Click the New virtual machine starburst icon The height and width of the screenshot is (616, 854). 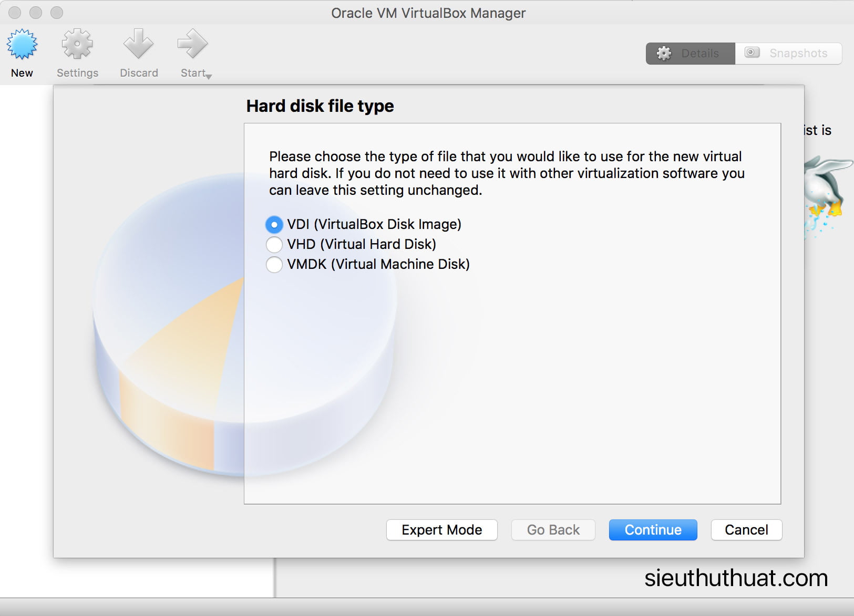click(22, 45)
